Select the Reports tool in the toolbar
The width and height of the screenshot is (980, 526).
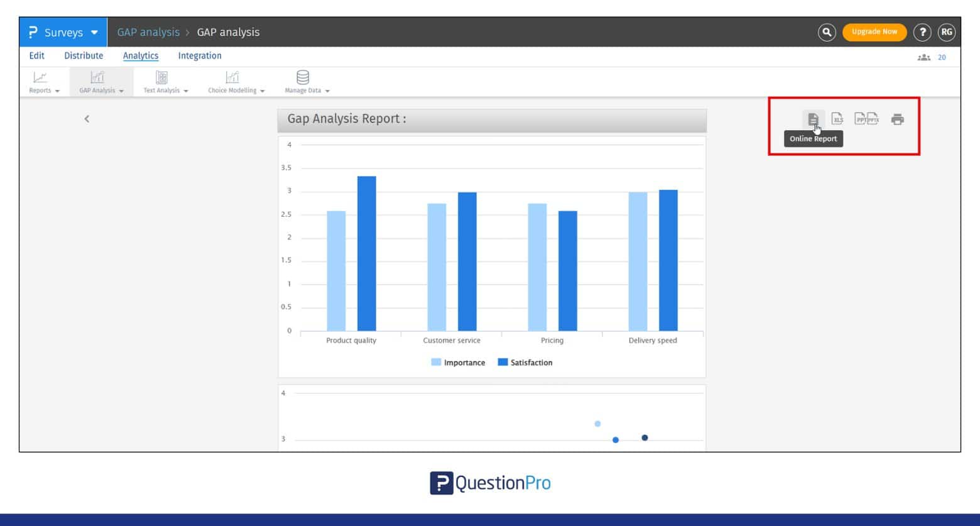[x=40, y=82]
